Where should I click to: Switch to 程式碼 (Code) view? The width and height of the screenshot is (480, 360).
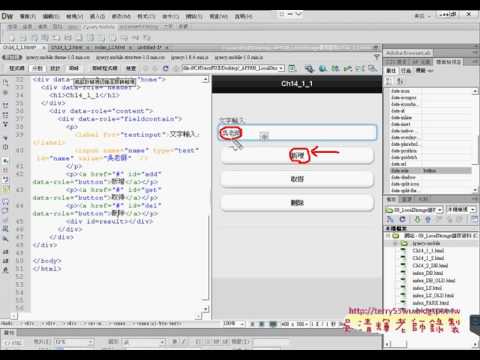pos(16,68)
